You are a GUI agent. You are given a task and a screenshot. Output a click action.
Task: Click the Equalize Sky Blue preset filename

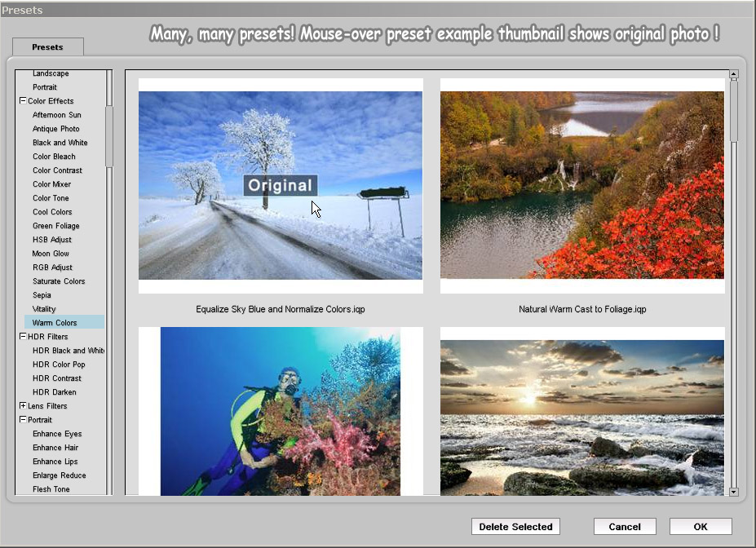pos(280,309)
